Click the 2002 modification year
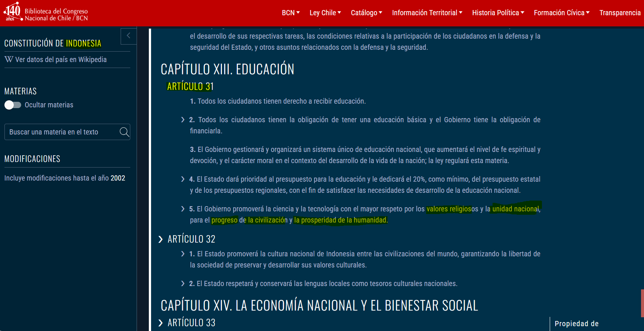644x331 pixels. pos(118,178)
